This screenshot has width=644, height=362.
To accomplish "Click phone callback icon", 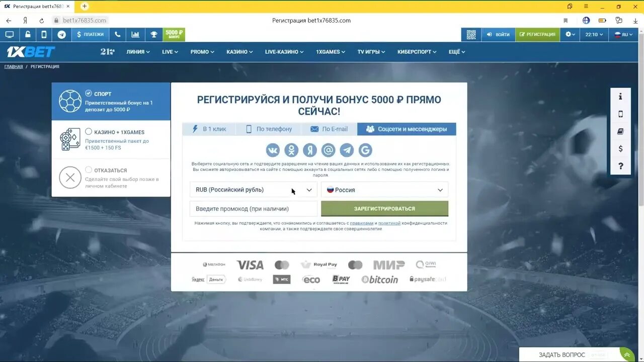I will (118, 35).
